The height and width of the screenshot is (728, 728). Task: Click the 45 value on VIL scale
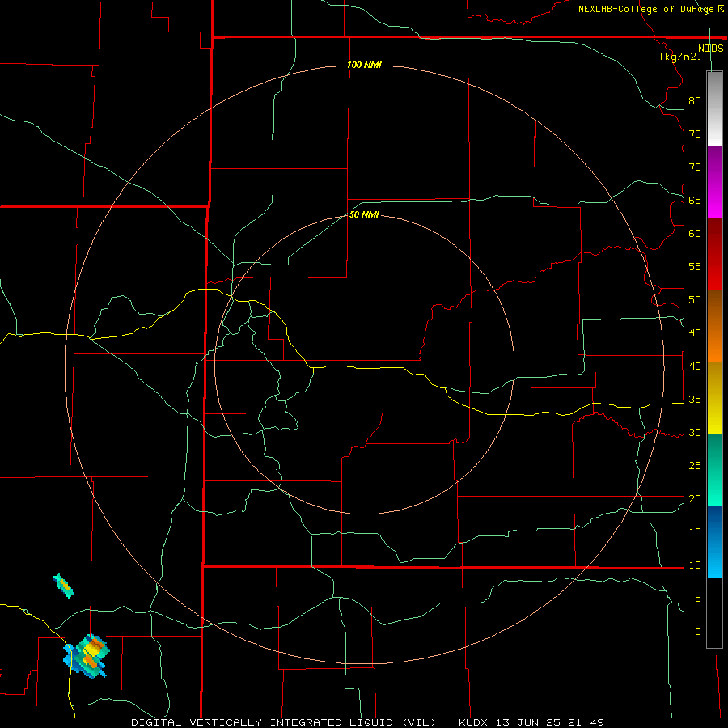[695, 333]
